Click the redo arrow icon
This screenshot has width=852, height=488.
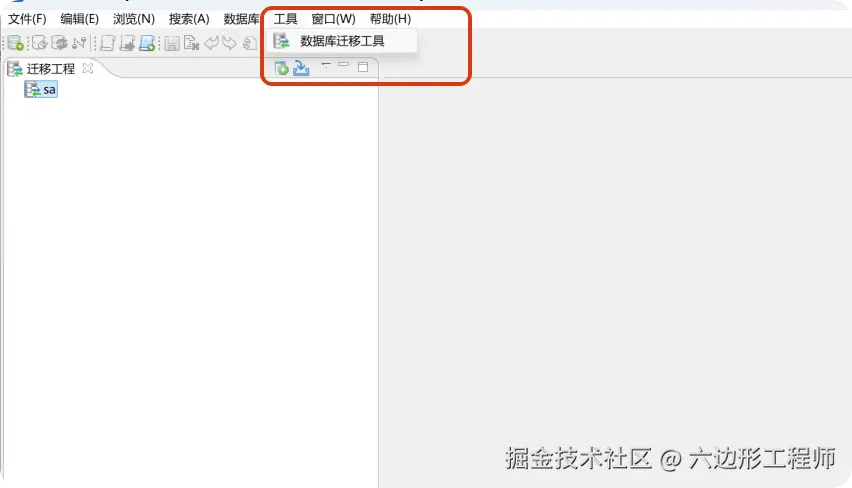coord(229,43)
